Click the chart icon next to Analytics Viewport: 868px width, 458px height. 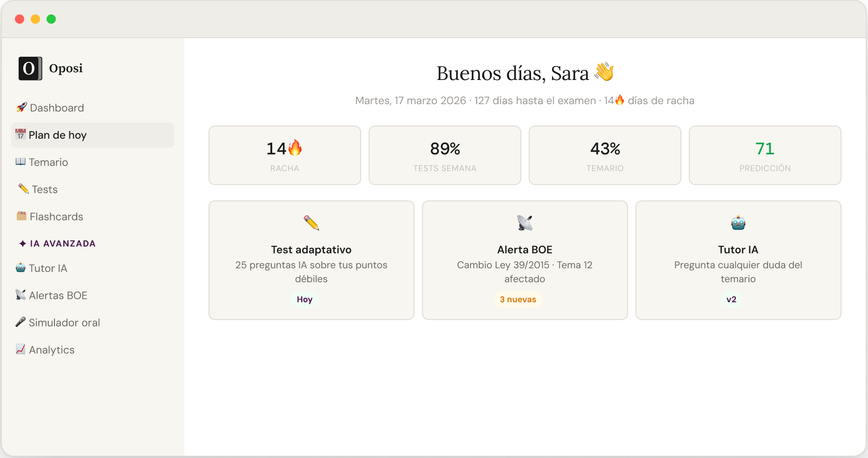[x=20, y=349]
